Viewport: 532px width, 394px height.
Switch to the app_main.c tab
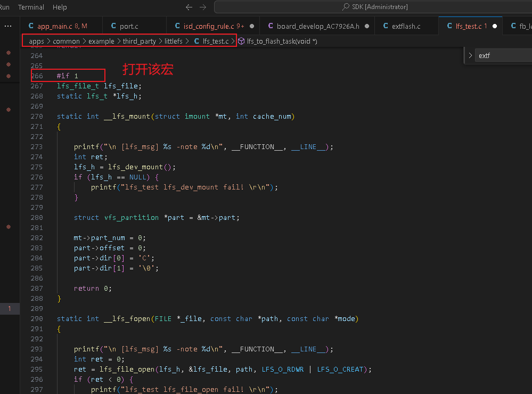pyautogui.click(x=62, y=26)
